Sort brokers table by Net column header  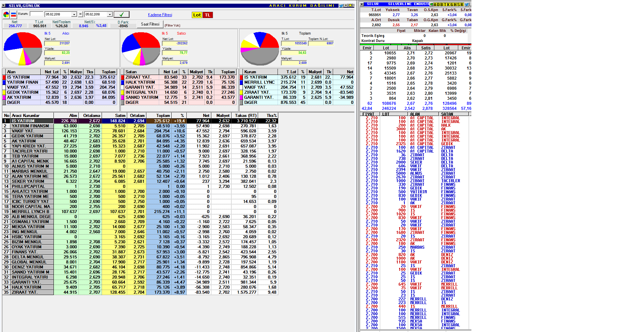point(199,115)
